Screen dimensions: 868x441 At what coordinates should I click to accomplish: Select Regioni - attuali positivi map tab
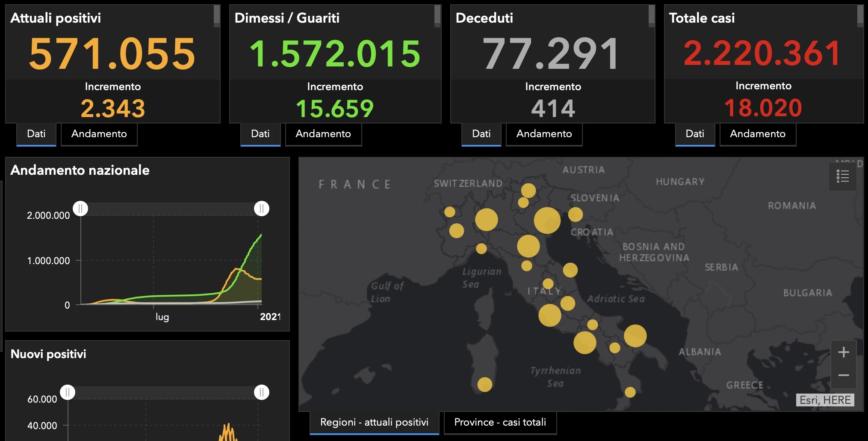374,423
